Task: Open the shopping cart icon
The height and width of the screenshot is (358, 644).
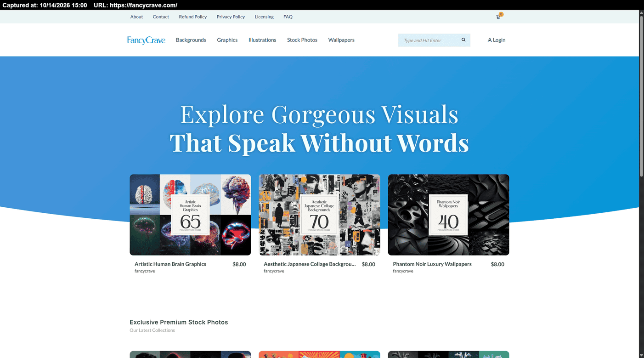Action: pyautogui.click(x=498, y=17)
